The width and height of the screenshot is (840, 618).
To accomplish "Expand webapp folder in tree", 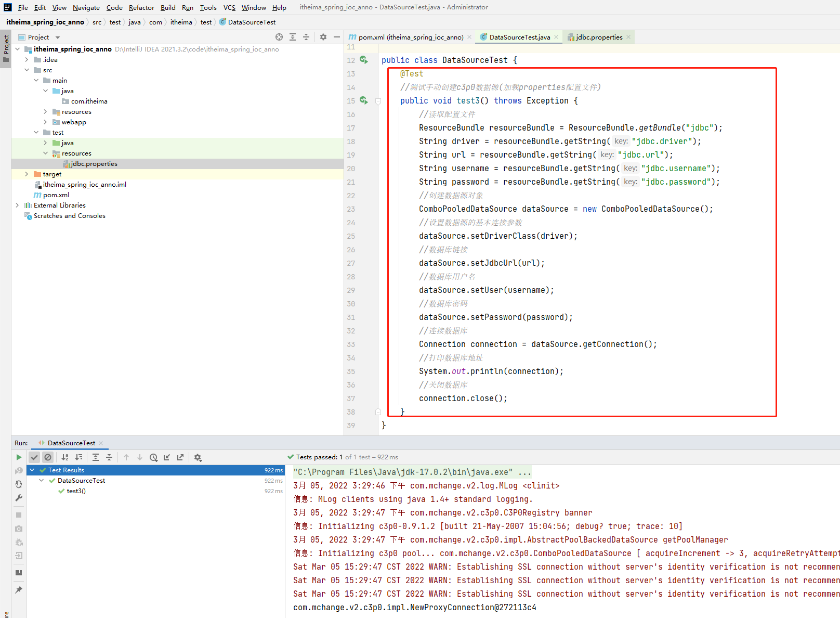I will click(46, 122).
